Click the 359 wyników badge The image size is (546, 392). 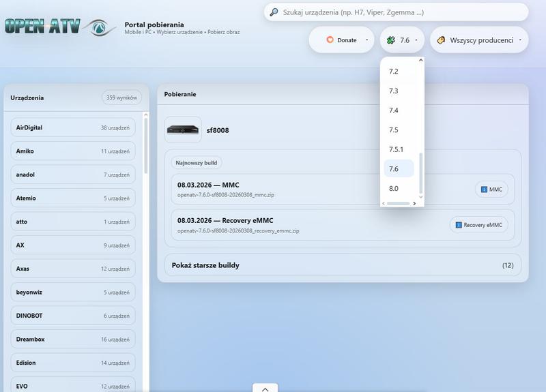pos(121,97)
